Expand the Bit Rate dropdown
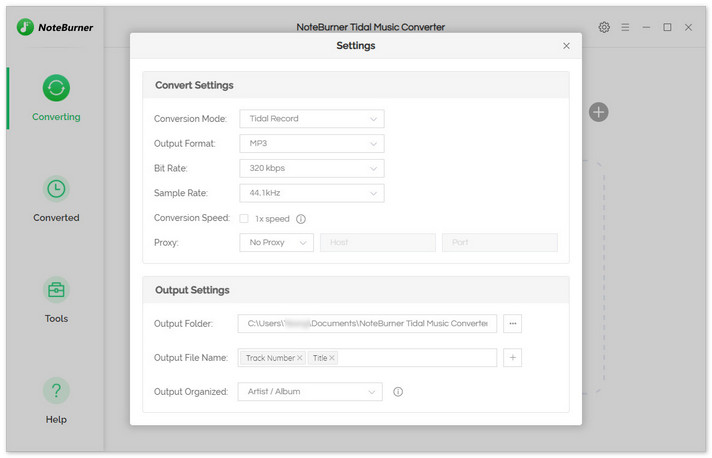This screenshot has width=712, height=458. pos(312,168)
